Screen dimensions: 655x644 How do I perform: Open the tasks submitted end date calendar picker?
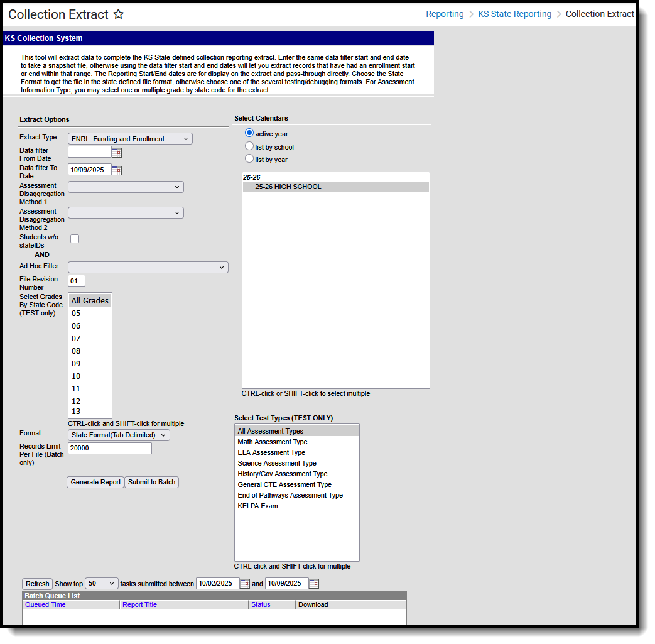pos(313,584)
